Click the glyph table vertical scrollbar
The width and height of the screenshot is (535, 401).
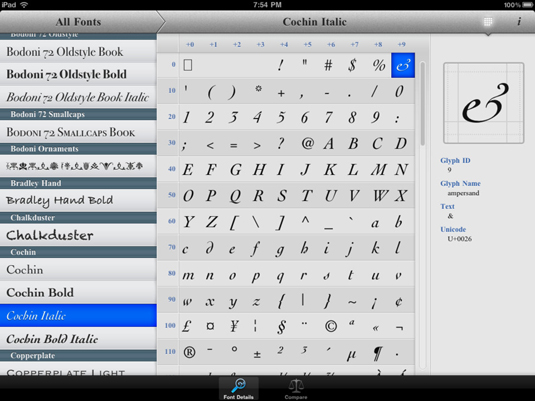click(x=422, y=104)
